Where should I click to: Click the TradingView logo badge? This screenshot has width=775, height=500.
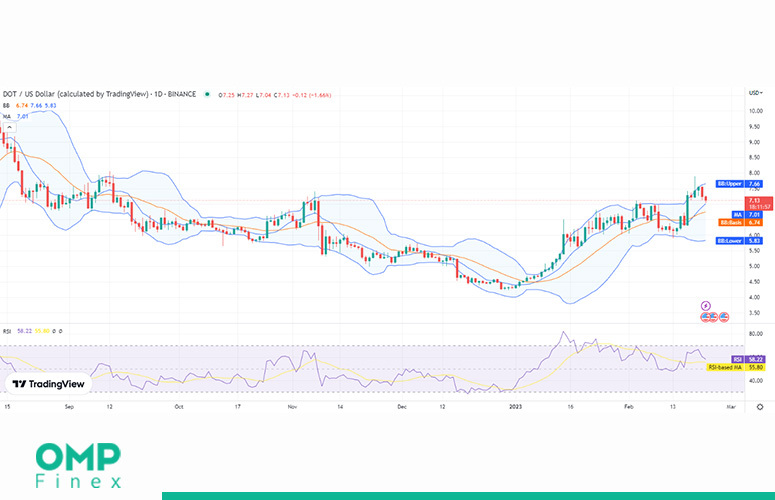[x=48, y=384]
